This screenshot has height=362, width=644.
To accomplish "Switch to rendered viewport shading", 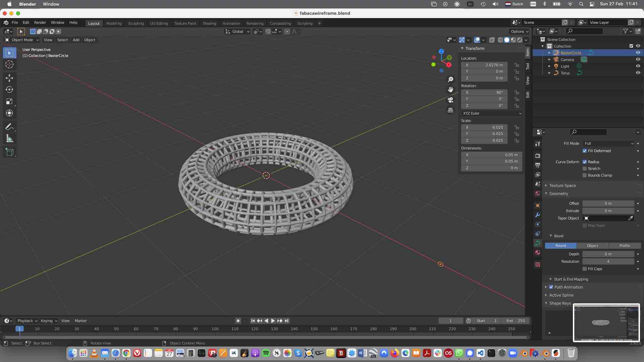I will [520, 40].
